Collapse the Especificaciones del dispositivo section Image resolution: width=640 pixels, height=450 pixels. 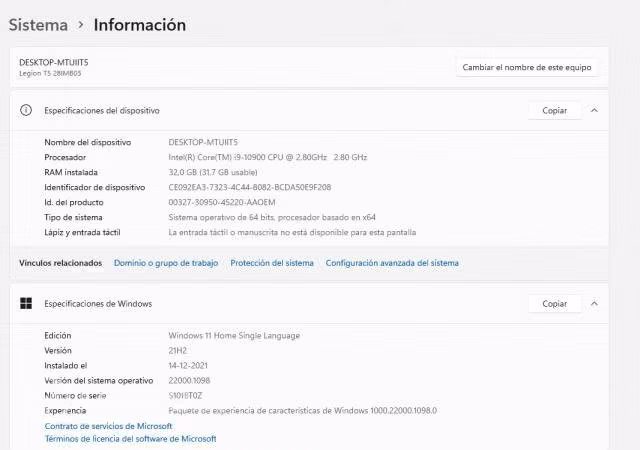594,110
